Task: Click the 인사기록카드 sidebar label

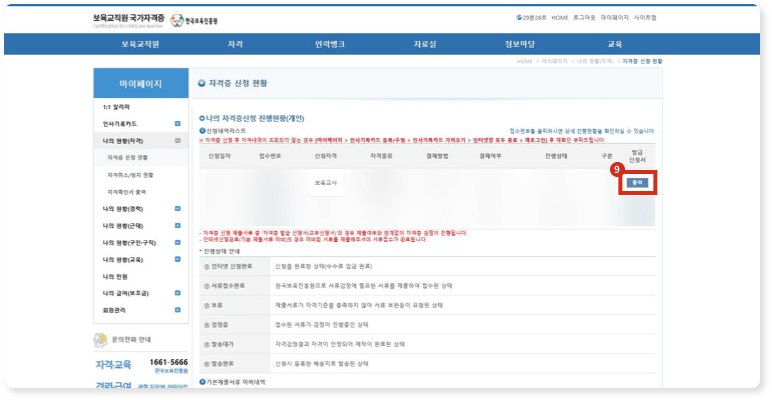Action: [x=120, y=124]
